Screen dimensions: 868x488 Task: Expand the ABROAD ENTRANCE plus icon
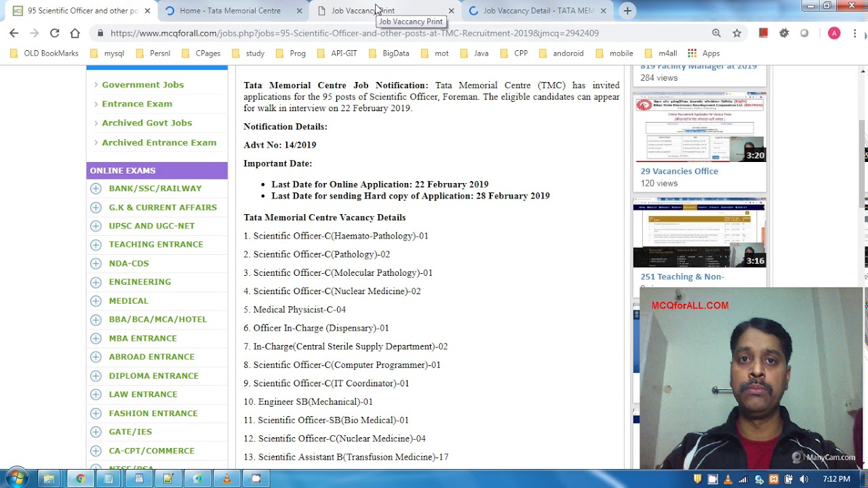tap(96, 357)
